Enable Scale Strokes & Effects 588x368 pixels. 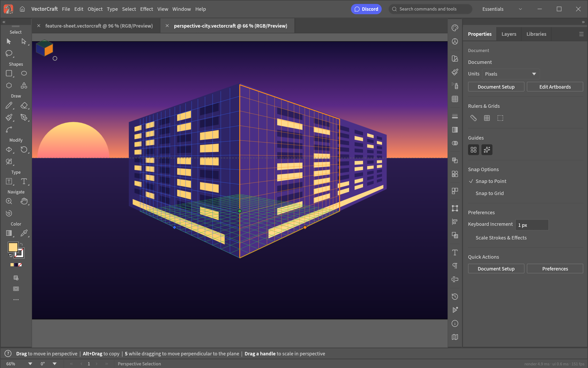coord(501,238)
